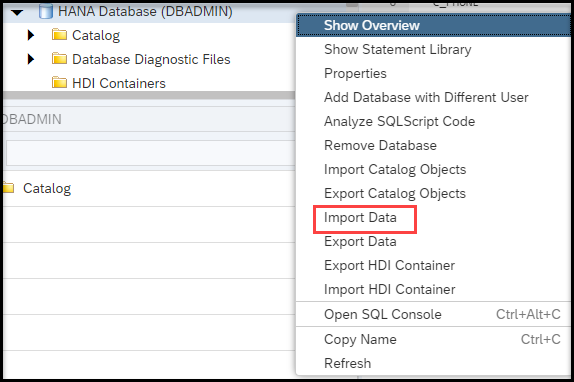
Task: Choose Export HDI Container
Action: (433, 266)
